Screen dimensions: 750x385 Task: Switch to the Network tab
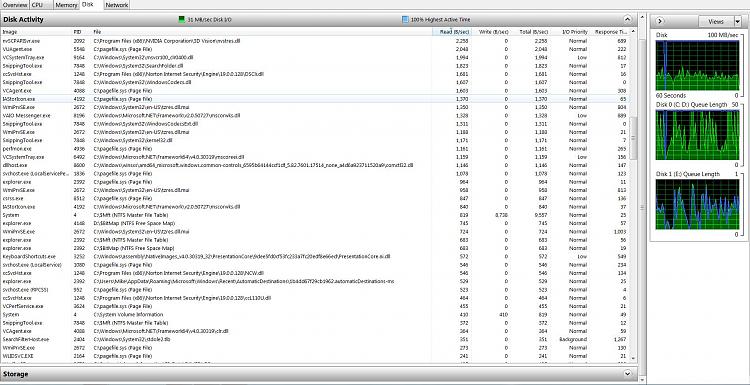click(116, 5)
